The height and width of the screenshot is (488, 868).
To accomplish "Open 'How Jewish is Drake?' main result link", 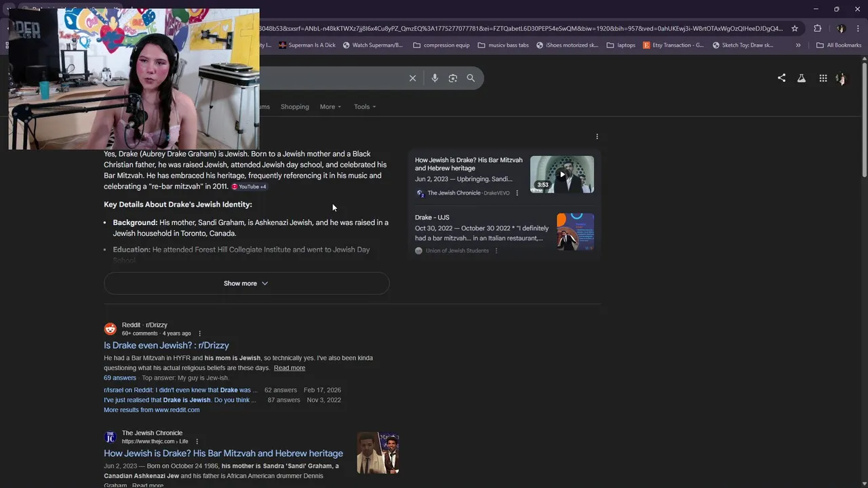I will tap(223, 453).
